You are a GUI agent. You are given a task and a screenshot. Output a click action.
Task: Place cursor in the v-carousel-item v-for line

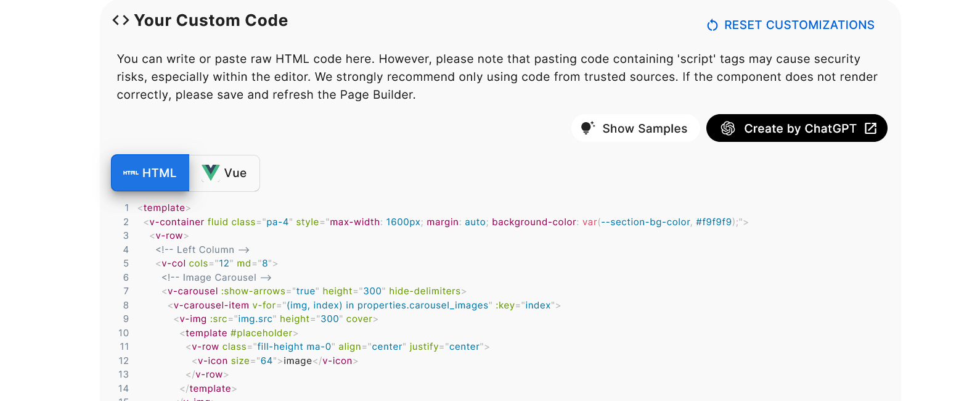click(364, 305)
